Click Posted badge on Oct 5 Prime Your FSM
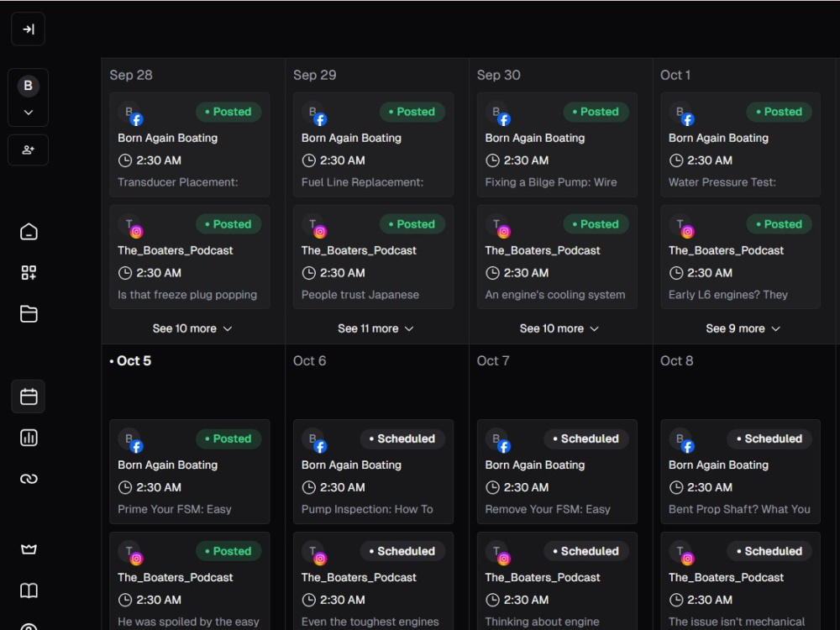Image resolution: width=840 pixels, height=630 pixels. pyautogui.click(x=228, y=438)
